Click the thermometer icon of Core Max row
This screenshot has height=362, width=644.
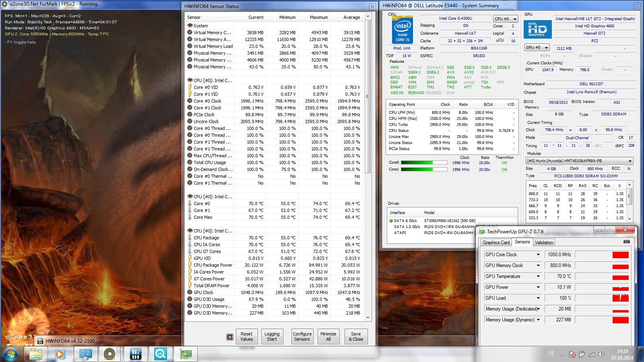pyautogui.click(x=190, y=217)
